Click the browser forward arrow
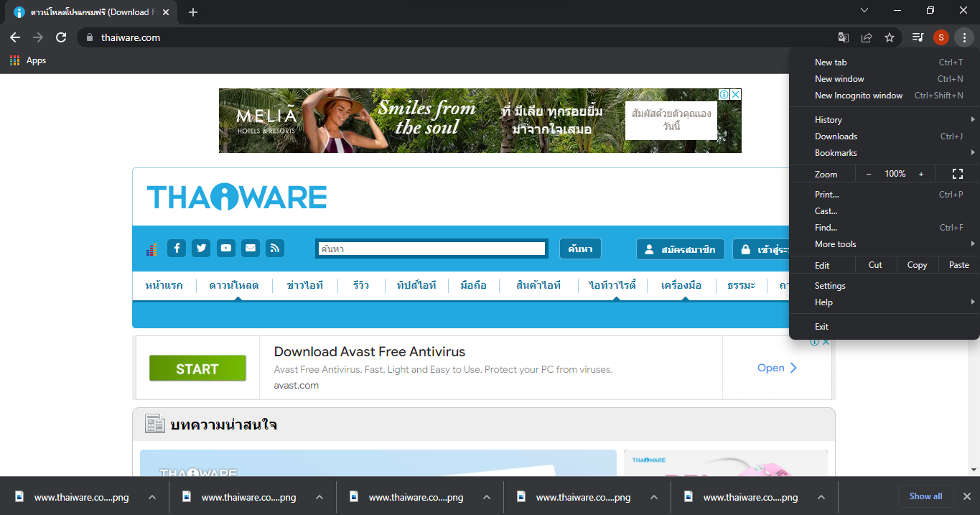The image size is (980, 515). [x=38, y=37]
